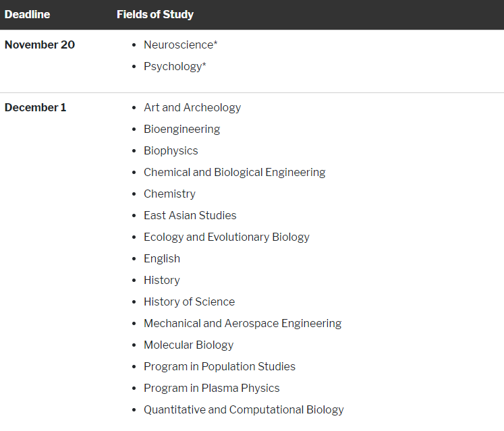Select the Chemistry field

coord(169,194)
